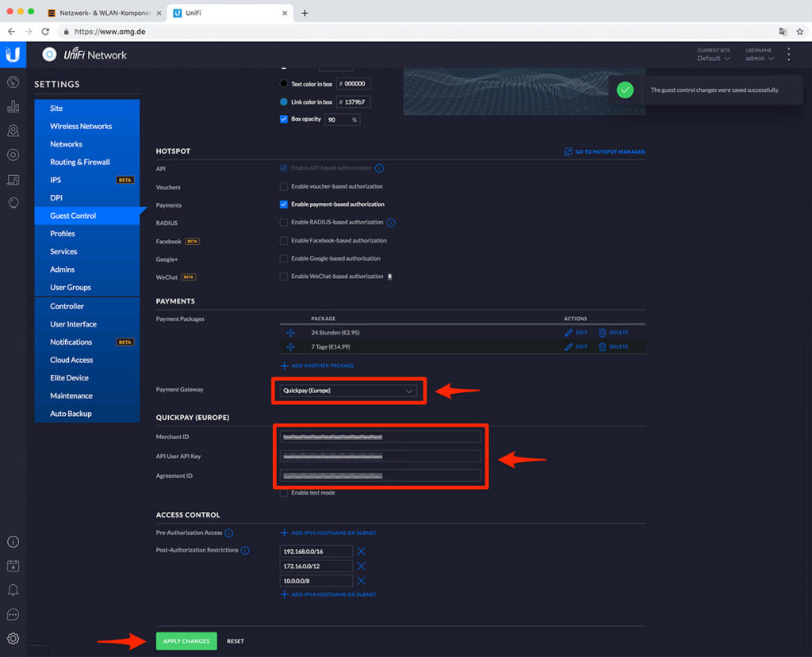This screenshot has height=657, width=812.
Task: Open the Payment Gateway dropdown
Action: tap(348, 391)
